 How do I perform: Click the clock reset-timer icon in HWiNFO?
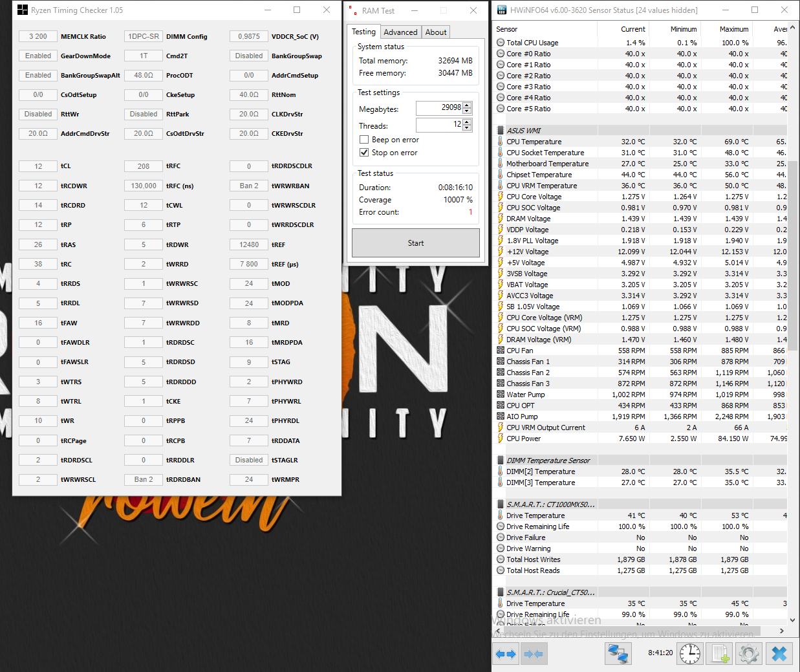click(690, 653)
